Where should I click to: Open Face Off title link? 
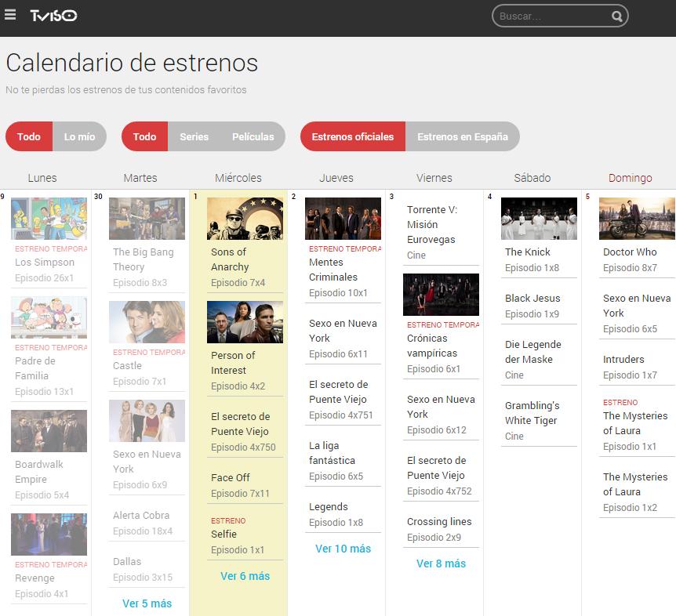(x=231, y=478)
